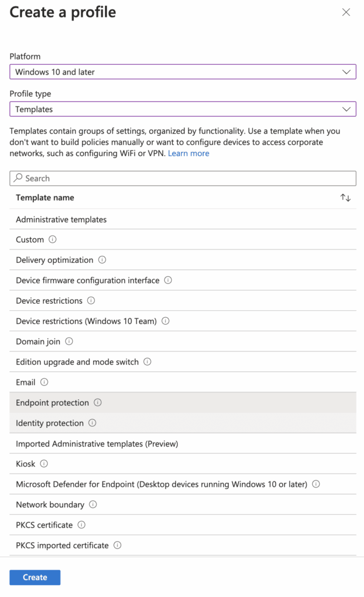Click the info icon next to Kiosk
The height and width of the screenshot is (597, 364).
pos(45,464)
